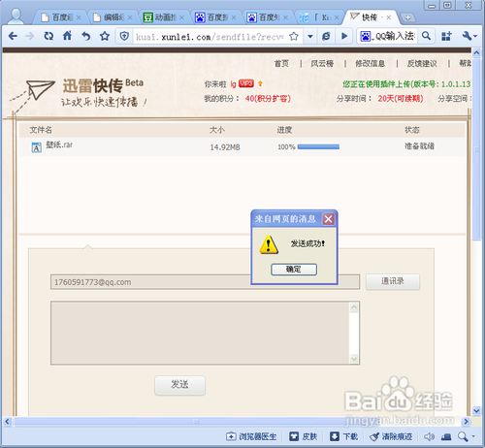Screen dimensions: 485x448
Task: Click the undo/restore closed page arrow icon
Action: (85, 36)
